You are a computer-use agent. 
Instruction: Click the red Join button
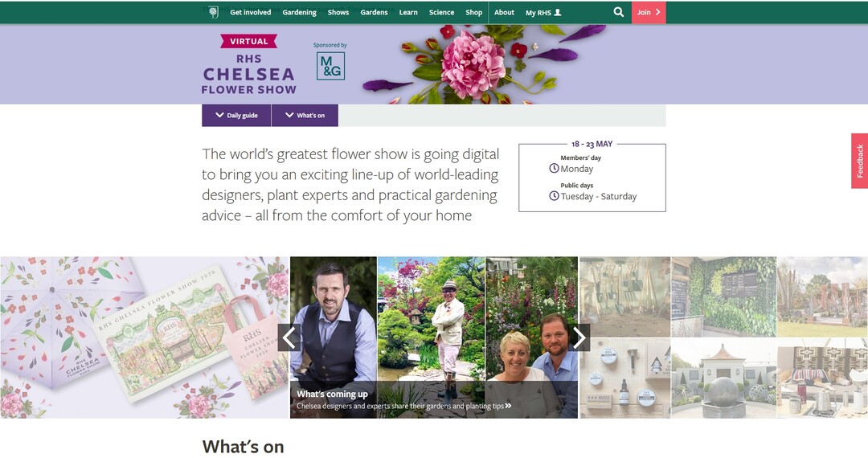[649, 12]
